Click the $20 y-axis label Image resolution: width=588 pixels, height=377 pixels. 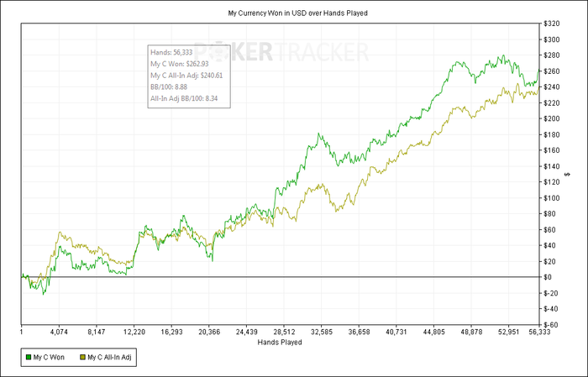click(x=550, y=262)
